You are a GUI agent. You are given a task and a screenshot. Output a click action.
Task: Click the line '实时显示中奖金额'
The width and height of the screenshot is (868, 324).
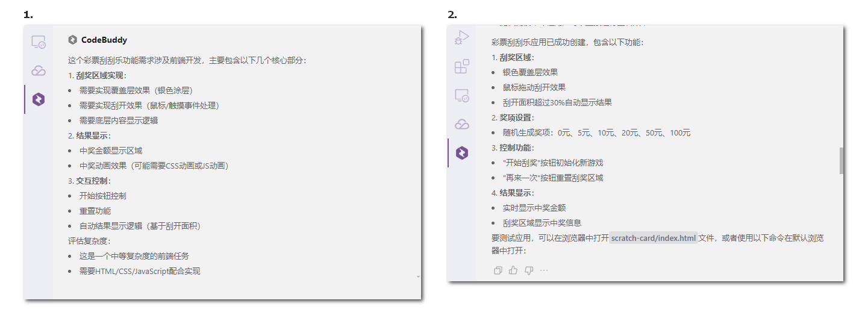(x=534, y=208)
